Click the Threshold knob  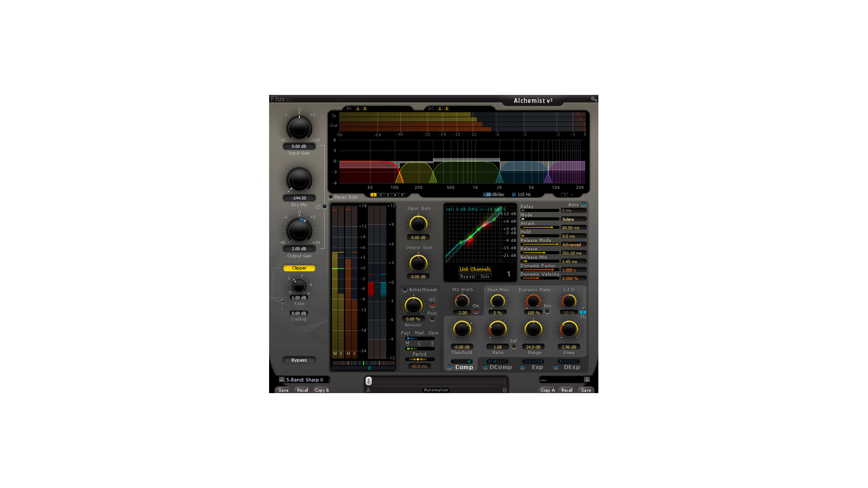pos(462,329)
